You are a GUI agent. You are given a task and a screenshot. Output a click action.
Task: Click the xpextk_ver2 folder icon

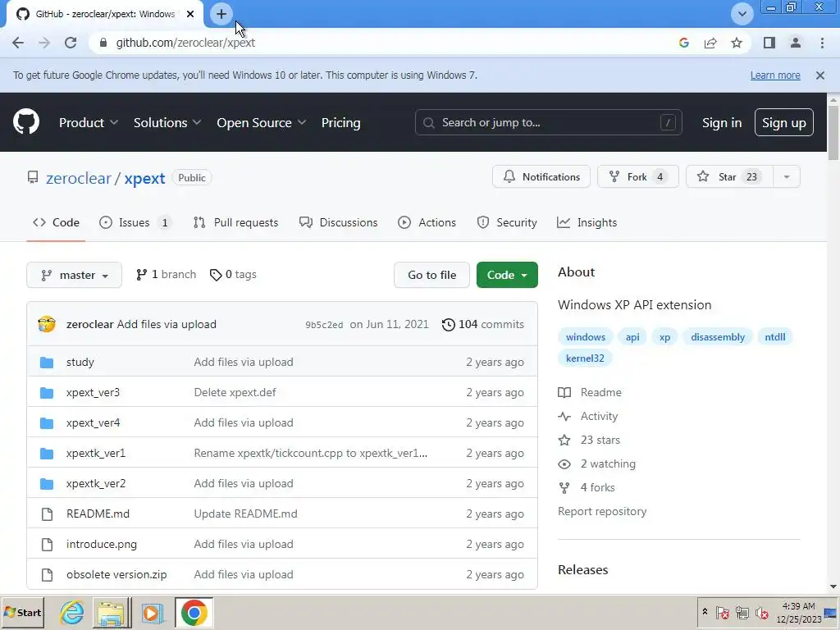[x=47, y=484]
